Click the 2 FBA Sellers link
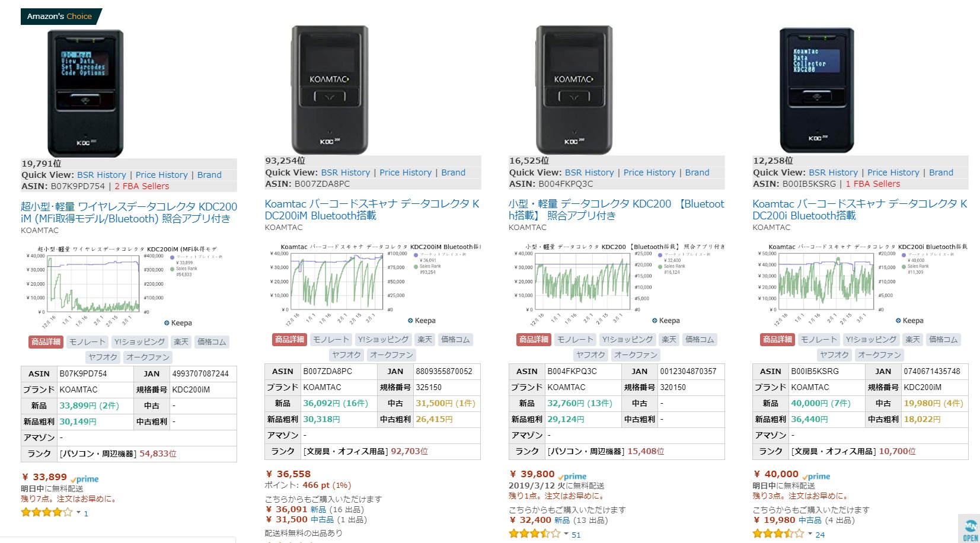The width and height of the screenshot is (980, 543). (142, 186)
